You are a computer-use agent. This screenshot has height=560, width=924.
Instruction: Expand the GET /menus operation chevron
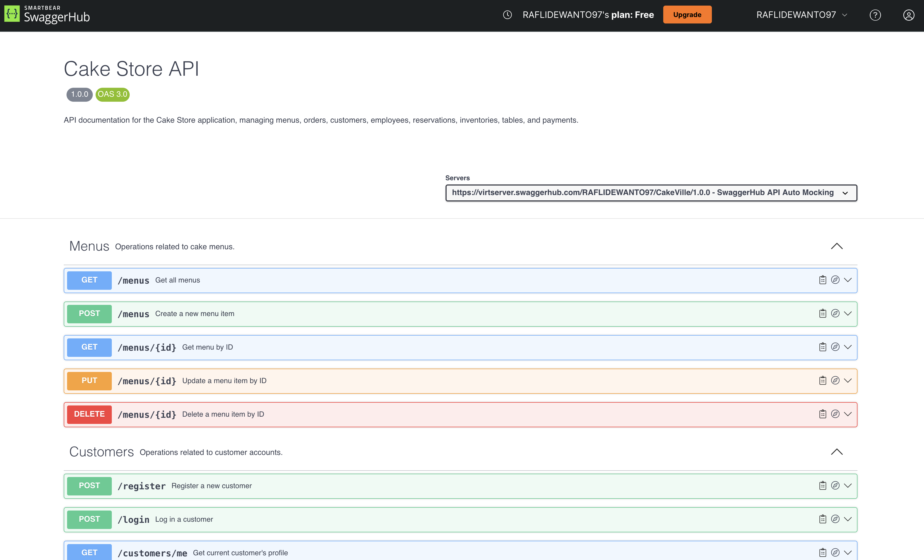tap(848, 280)
